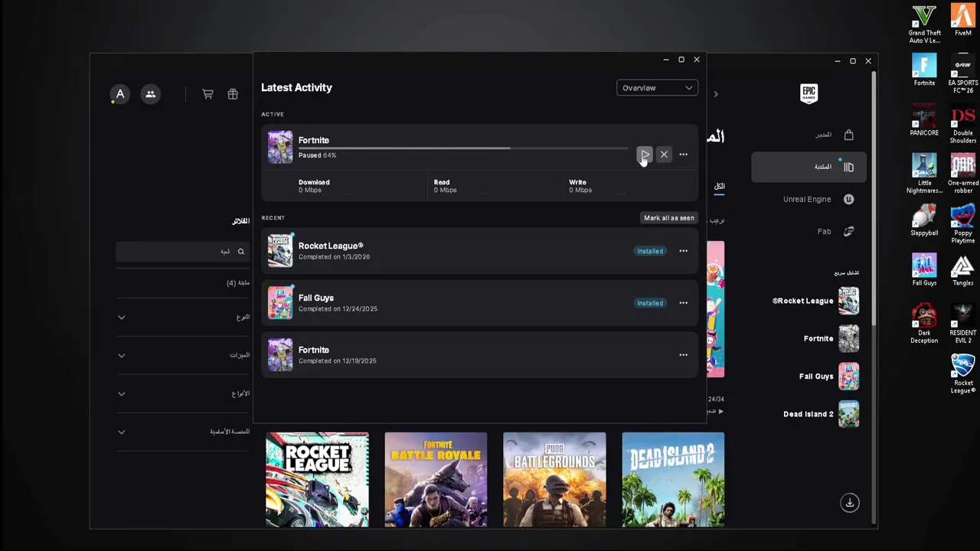Expand the second filter section chevron
Viewport: 980px width, 551px height.
pos(121,356)
